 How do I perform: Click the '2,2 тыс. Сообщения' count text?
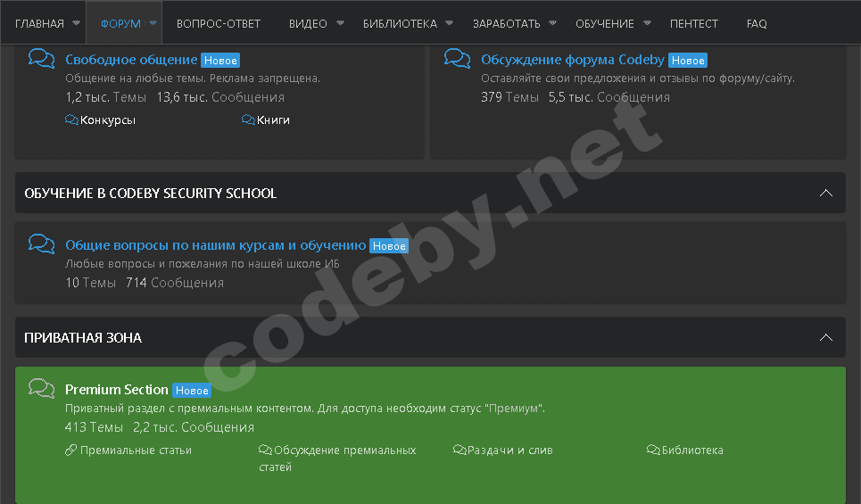point(194,427)
